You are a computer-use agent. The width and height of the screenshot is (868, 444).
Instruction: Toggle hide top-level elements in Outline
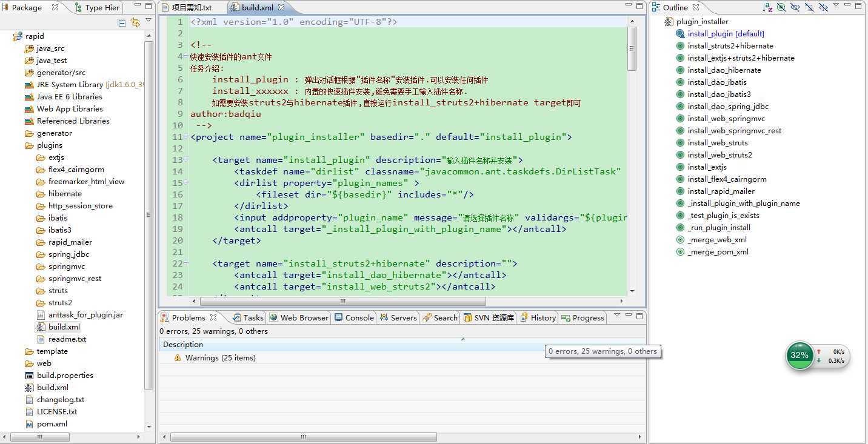[x=823, y=7]
